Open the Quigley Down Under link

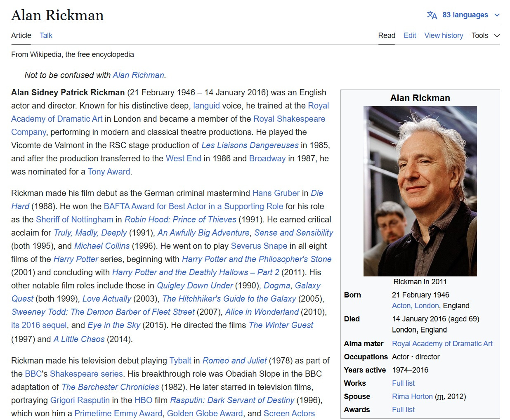[x=195, y=286]
